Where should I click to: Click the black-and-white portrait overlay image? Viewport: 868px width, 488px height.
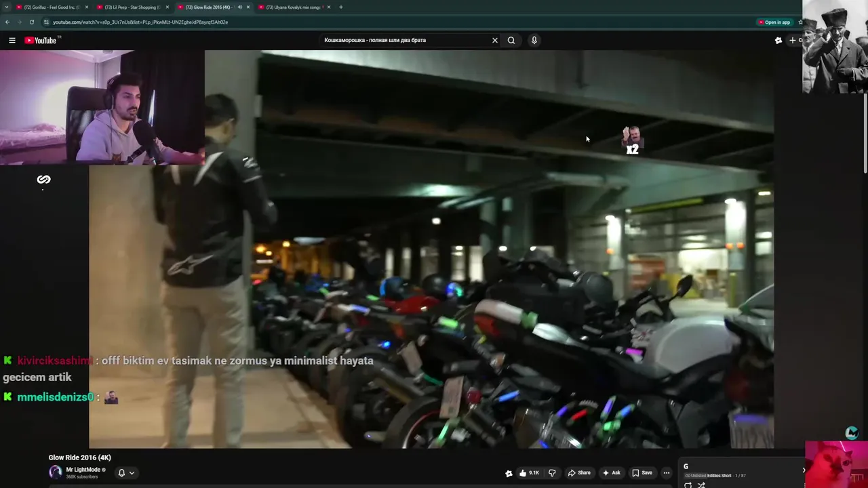[x=835, y=46]
